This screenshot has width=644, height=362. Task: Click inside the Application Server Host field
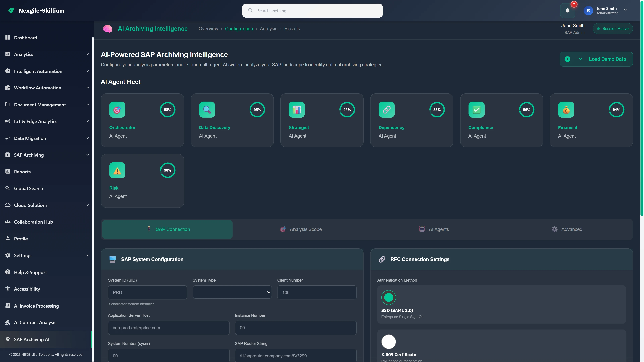pyautogui.click(x=168, y=327)
